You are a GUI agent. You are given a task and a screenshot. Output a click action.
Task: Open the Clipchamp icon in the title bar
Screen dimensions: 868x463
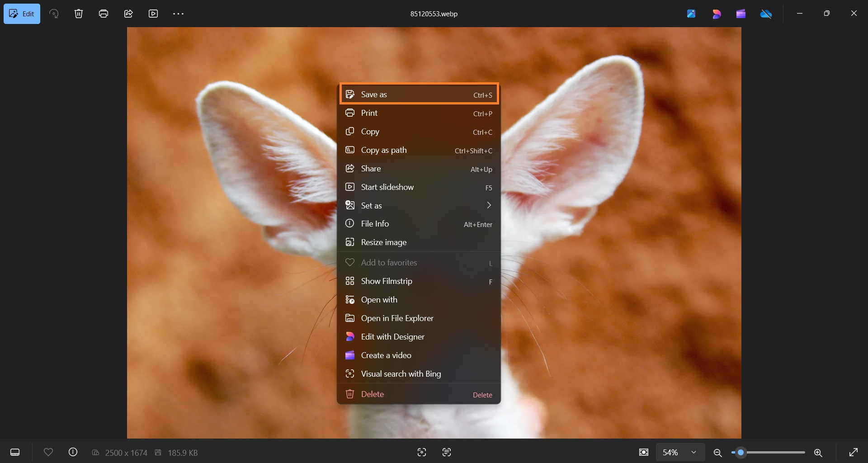point(741,14)
